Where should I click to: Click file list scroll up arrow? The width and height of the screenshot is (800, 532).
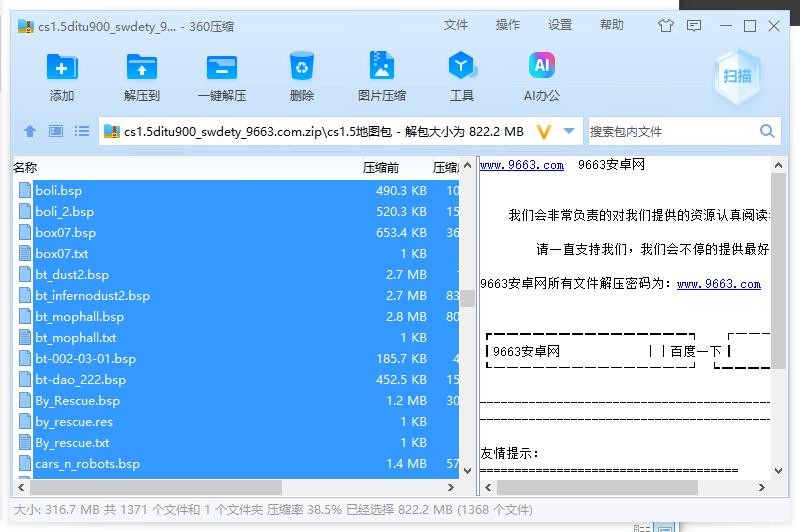coord(467,165)
